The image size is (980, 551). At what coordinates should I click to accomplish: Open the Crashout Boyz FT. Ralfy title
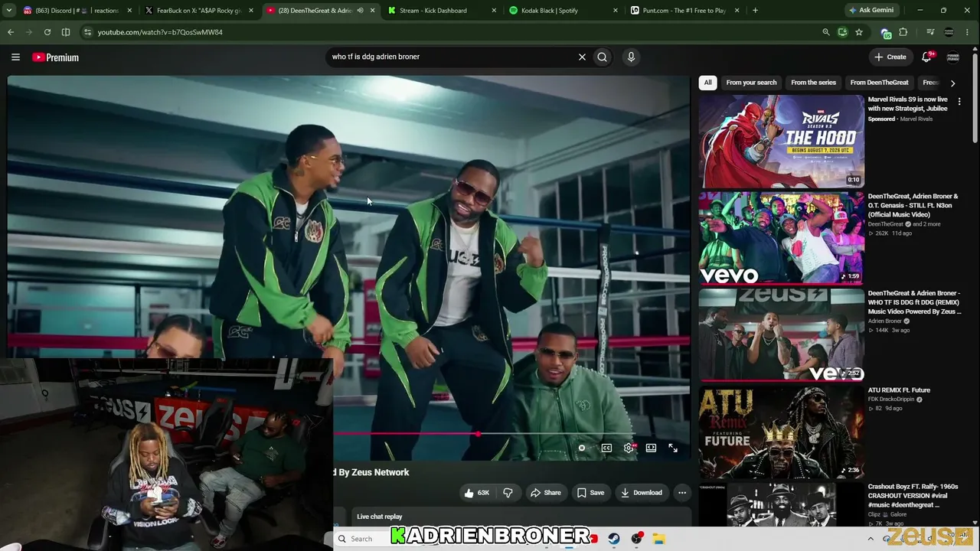click(913, 496)
